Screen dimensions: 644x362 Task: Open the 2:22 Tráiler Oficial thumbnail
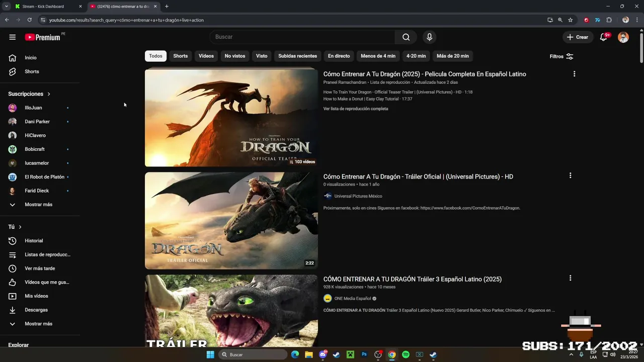pos(231,221)
